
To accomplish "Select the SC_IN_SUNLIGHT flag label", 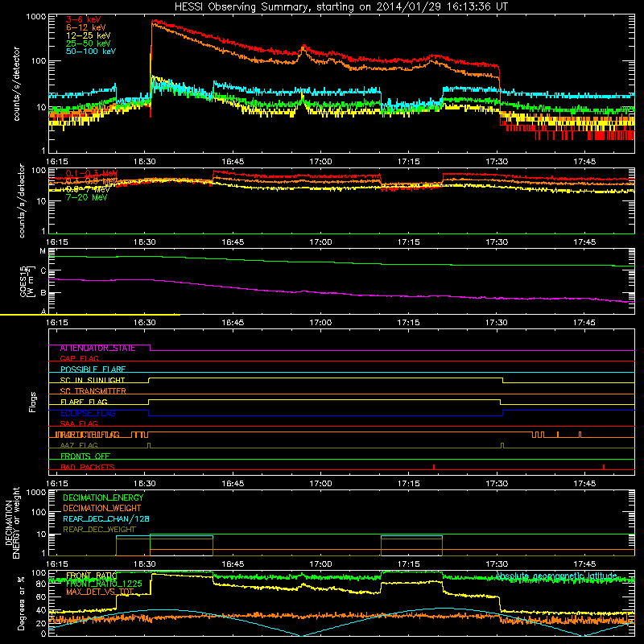I will (x=93, y=380).
